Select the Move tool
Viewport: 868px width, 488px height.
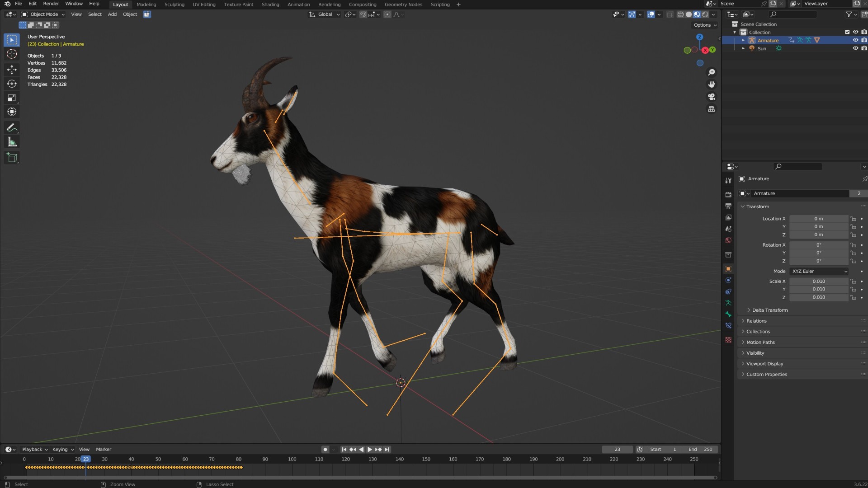[x=12, y=69]
